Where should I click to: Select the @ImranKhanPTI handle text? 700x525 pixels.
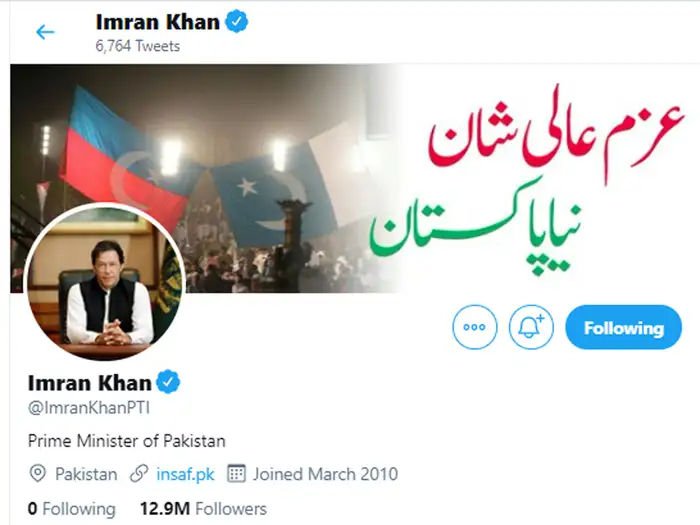pyautogui.click(x=89, y=408)
